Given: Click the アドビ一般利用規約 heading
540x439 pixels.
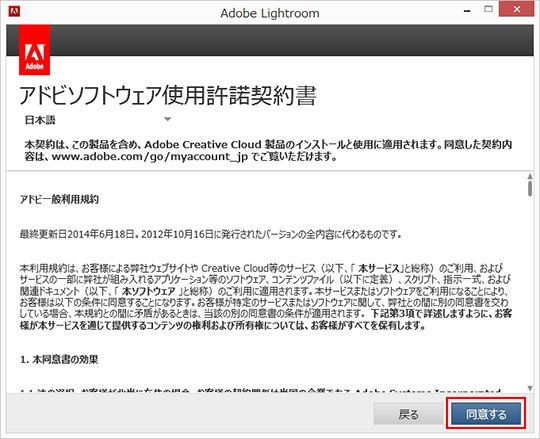Looking at the screenshot, I should pyautogui.click(x=59, y=199).
